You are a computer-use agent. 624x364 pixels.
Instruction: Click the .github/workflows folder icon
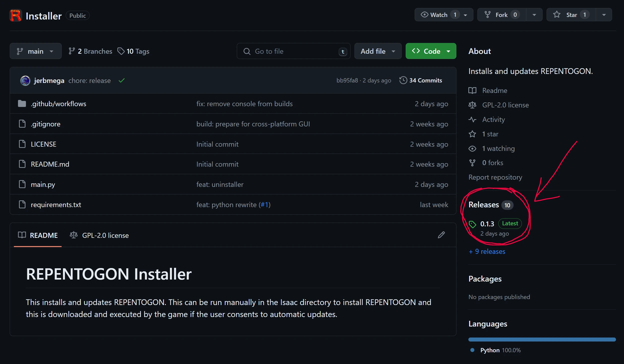(x=22, y=103)
